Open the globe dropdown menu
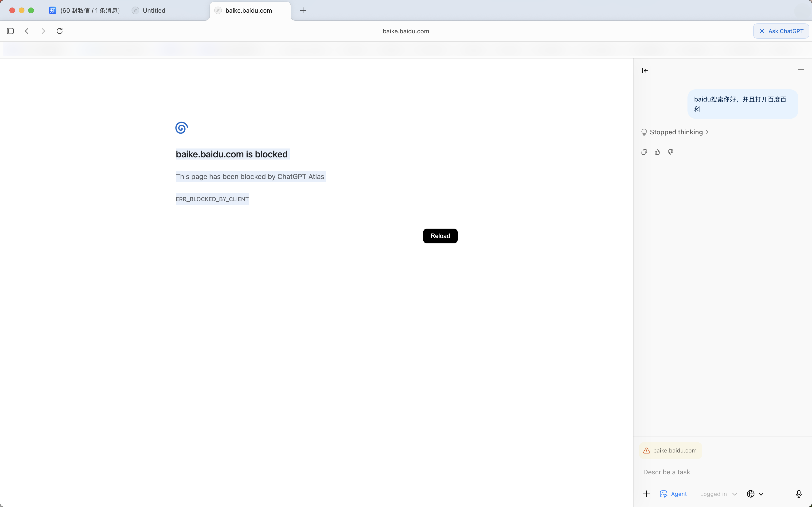The width and height of the screenshot is (812, 507). click(x=755, y=494)
